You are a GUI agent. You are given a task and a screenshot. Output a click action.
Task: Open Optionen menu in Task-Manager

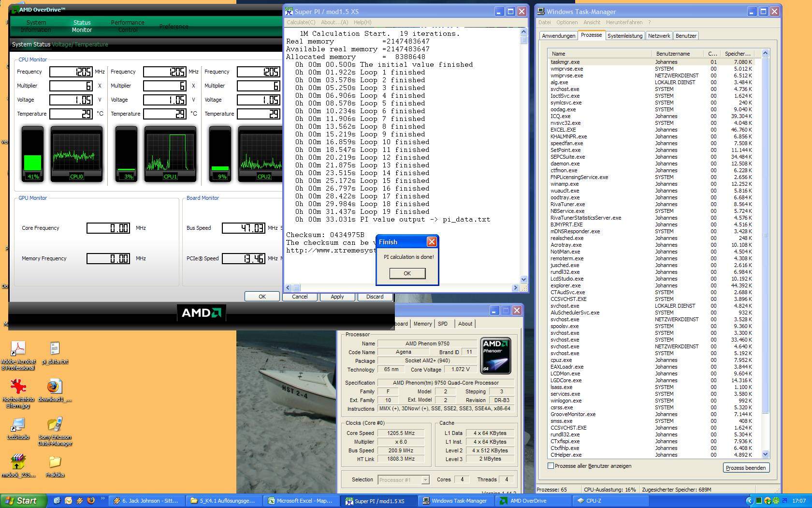[567, 22]
